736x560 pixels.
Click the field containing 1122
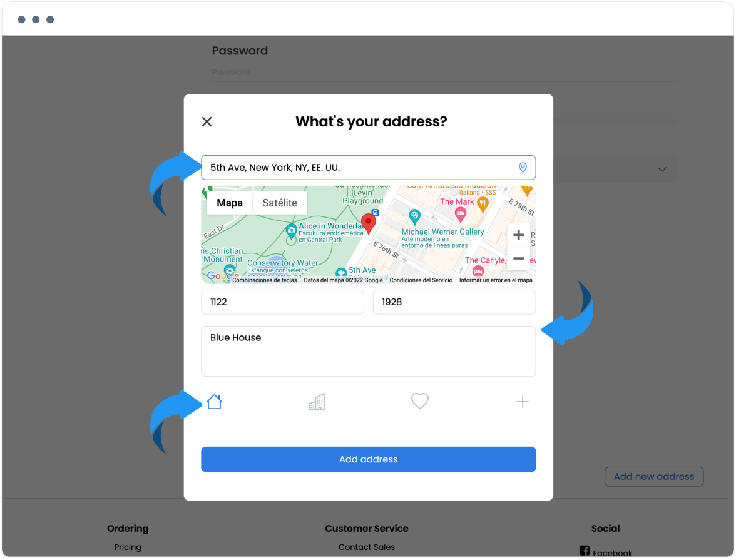283,302
